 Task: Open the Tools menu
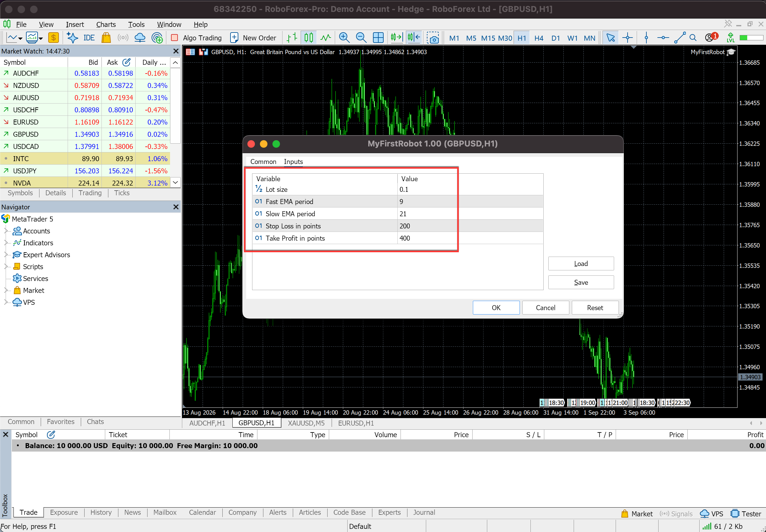[137, 24]
